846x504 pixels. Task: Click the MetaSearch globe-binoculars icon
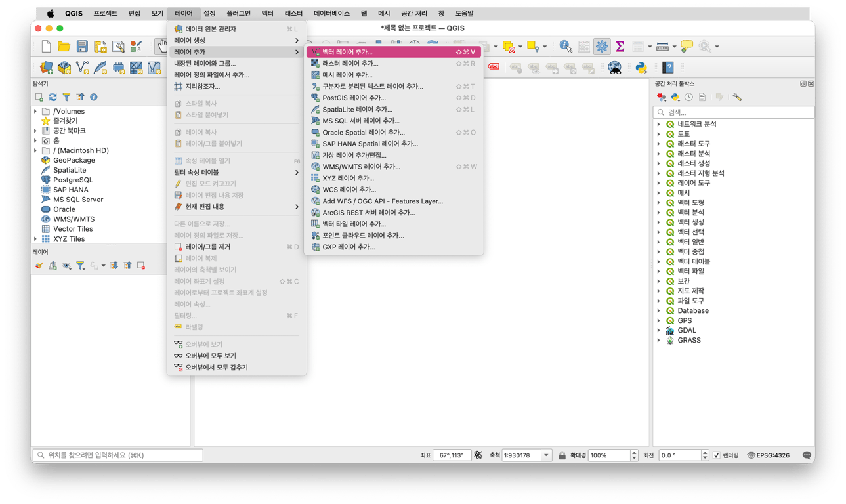click(614, 66)
